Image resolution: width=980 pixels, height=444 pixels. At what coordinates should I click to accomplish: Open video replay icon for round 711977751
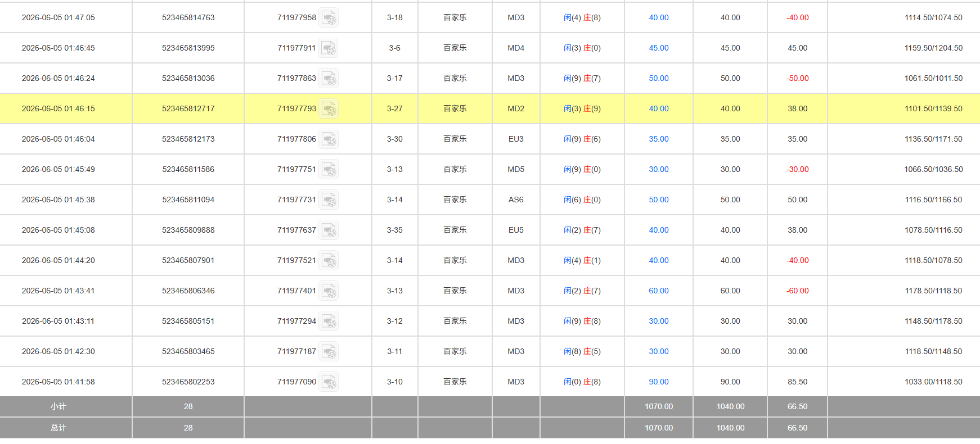click(x=329, y=170)
